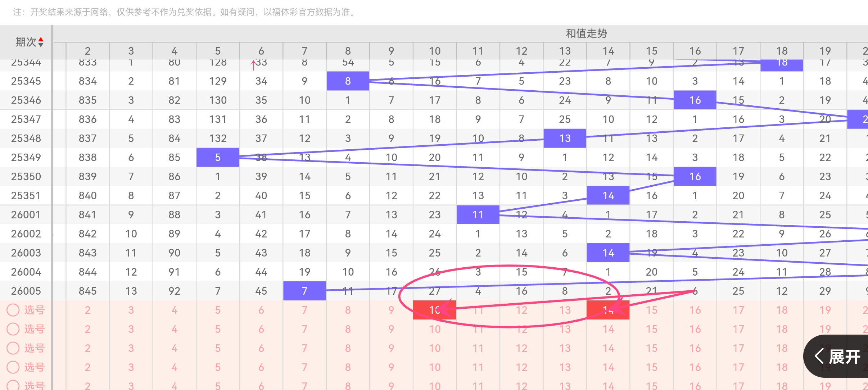Select the radio circle of the second 选号 row

(x=13, y=329)
